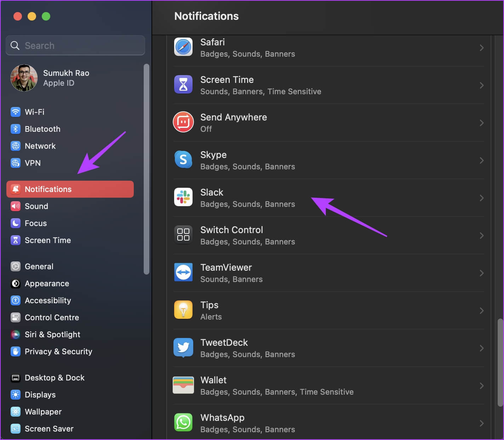Click the Appearance icon in sidebar
This screenshot has height=440, width=504.
pos(16,283)
